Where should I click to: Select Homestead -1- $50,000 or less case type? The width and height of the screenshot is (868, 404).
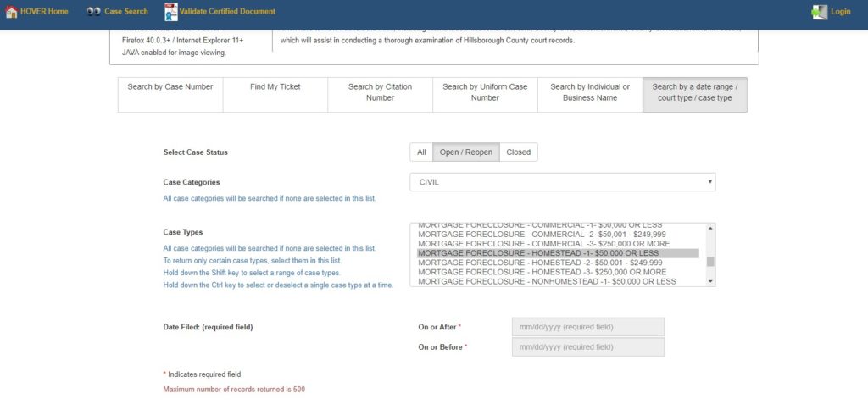558,253
